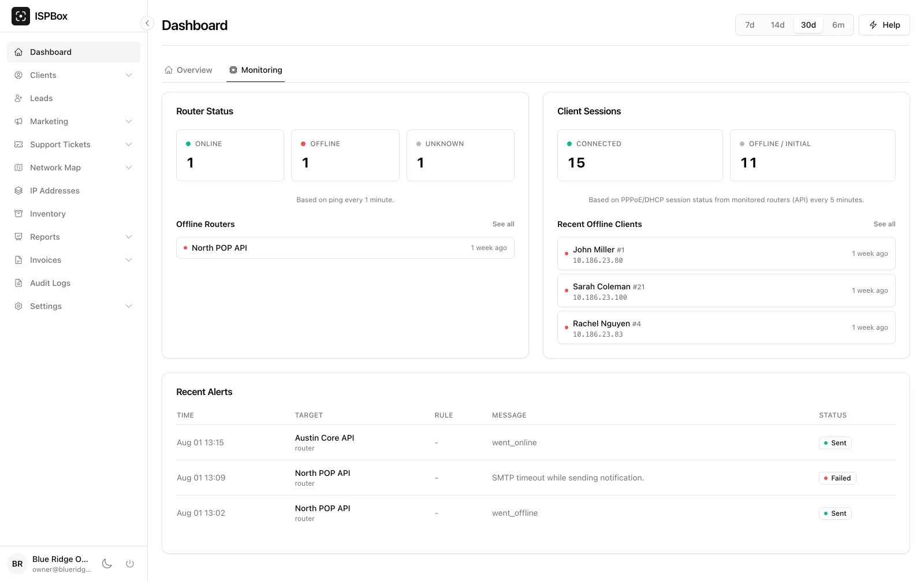This screenshot has height=581, width=924.
Task: Open Leads in the sidebar
Action: click(73, 98)
